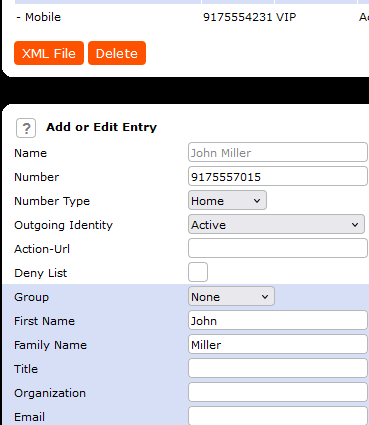
Task: Click the Number Type dropdown arrow
Action: (x=257, y=201)
